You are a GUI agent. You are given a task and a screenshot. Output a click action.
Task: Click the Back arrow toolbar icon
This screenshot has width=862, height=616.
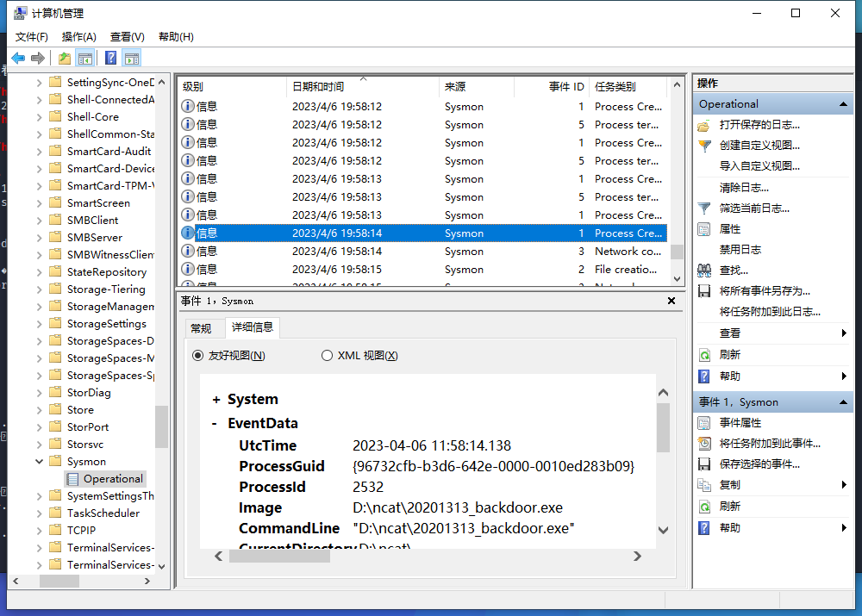pyautogui.click(x=18, y=58)
